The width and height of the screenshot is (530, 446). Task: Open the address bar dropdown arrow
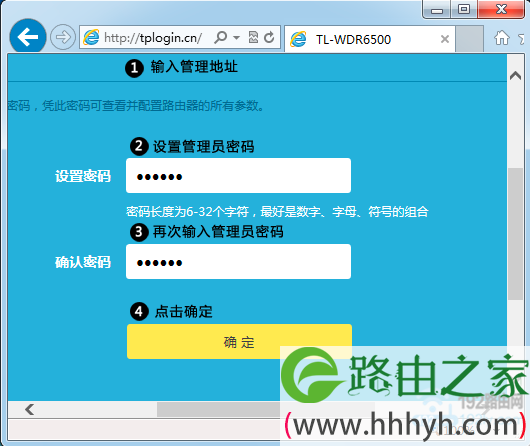(x=237, y=37)
